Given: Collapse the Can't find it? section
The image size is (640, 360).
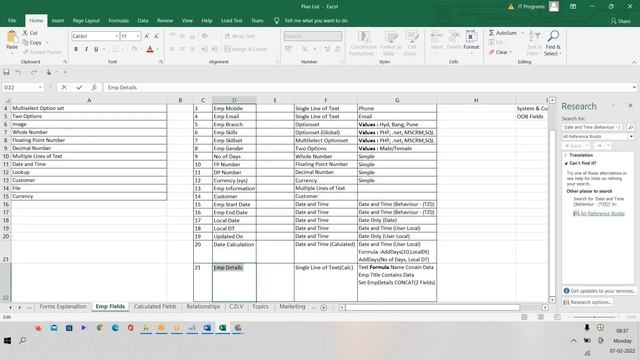Looking at the screenshot, I should [x=566, y=163].
